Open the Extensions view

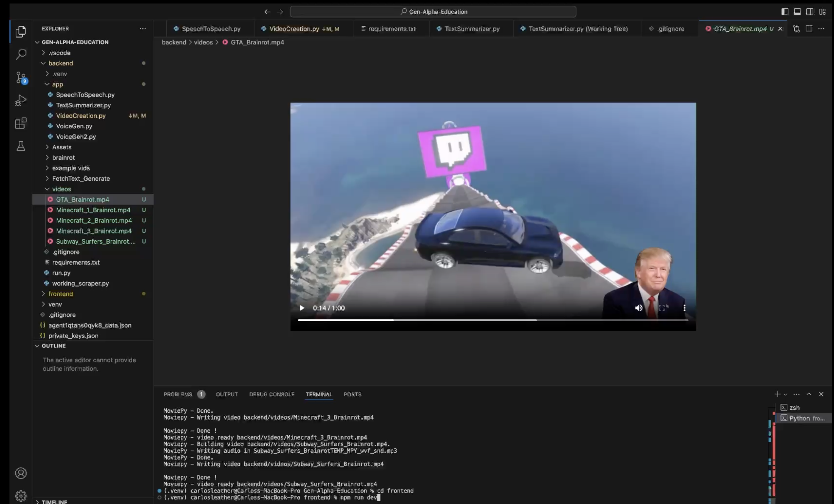pos(21,123)
